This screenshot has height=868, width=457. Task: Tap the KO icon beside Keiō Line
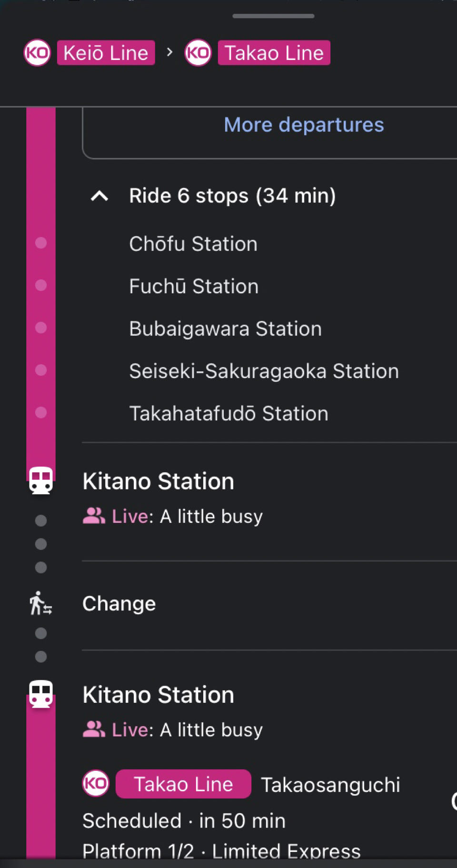(x=37, y=53)
